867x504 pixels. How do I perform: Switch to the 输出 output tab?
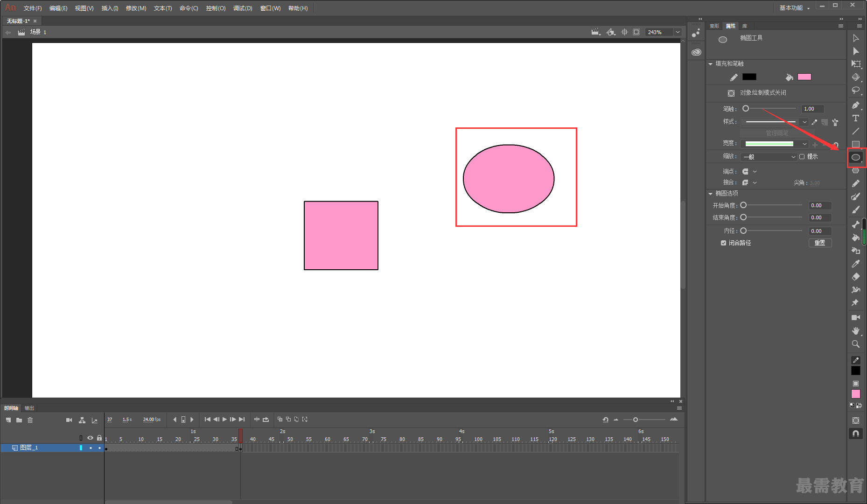[29, 408]
